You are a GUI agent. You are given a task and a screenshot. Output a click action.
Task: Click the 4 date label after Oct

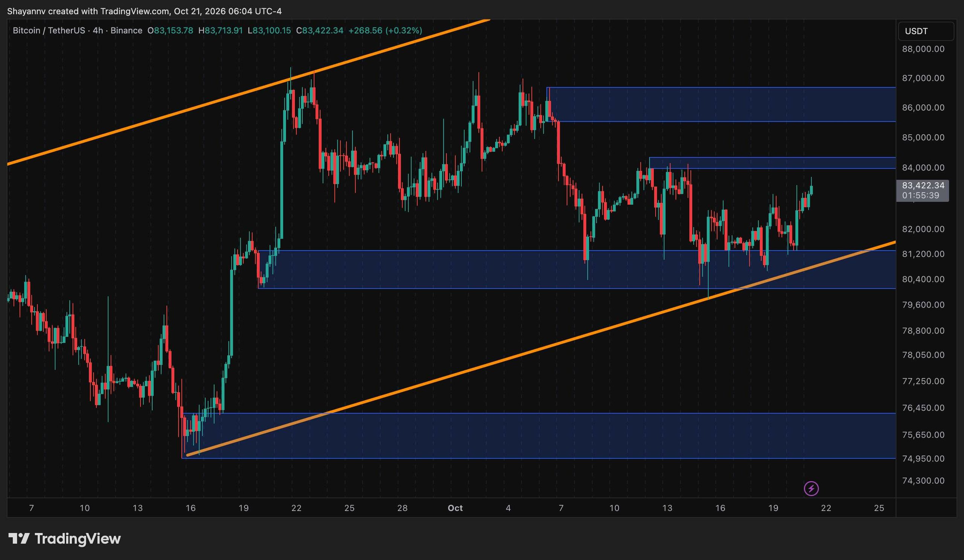[508, 508]
